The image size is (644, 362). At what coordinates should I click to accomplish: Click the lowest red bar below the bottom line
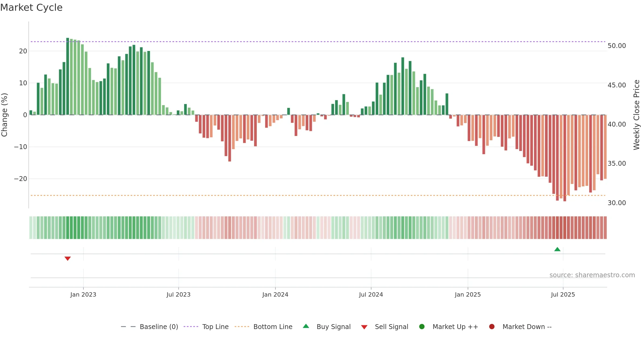565,158
